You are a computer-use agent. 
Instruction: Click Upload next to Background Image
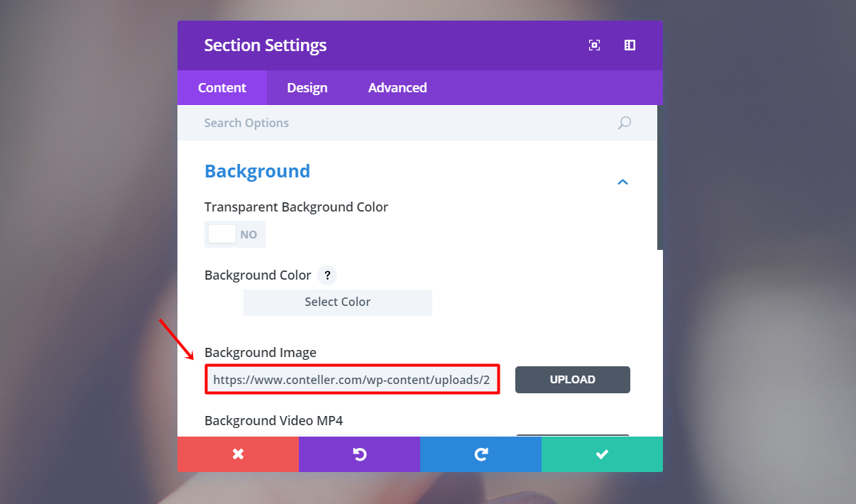pyautogui.click(x=572, y=380)
